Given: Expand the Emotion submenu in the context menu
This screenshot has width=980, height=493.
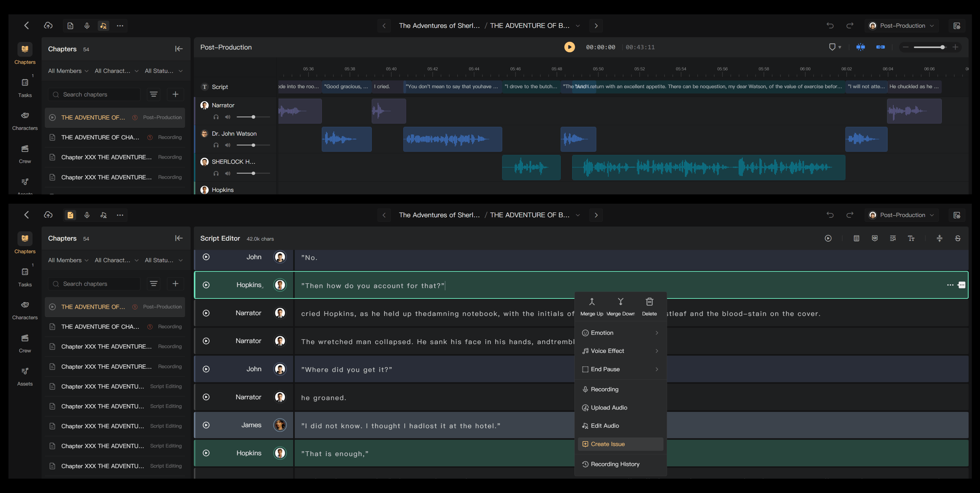Looking at the screenshot, I should click(x=621, y=333).
